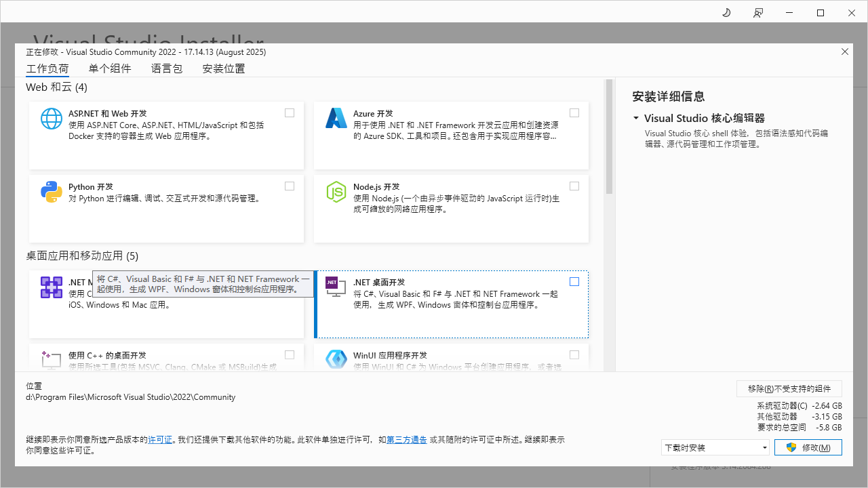Close the modify dialog with X
The height and width of the screenshot is (488, 868).
click(x=844, y=52)
